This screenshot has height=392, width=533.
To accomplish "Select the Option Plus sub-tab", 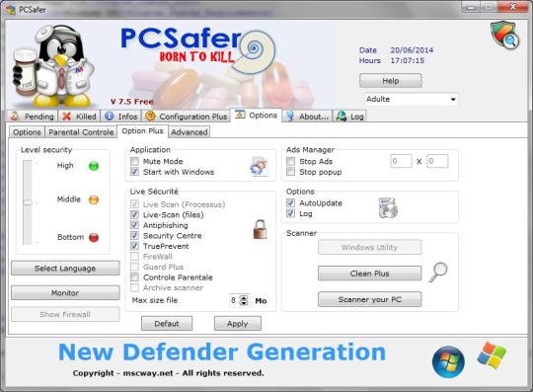I will coord(142,131).
